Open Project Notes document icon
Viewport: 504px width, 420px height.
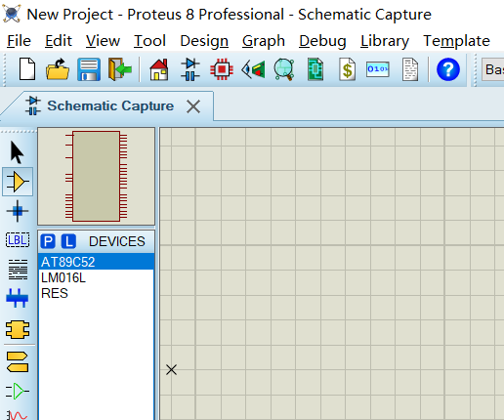410,69
